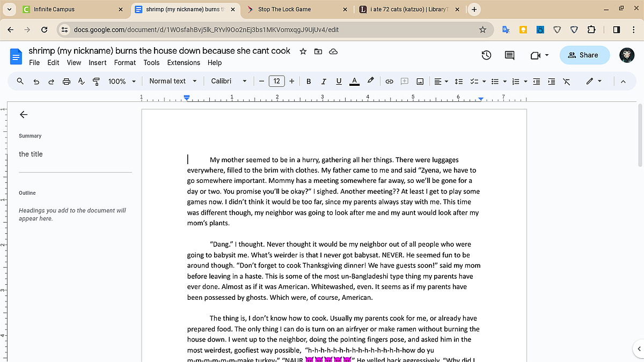Open the Insert menu
644x362 pixels.
pyautogui.click(x=98, y=63)
